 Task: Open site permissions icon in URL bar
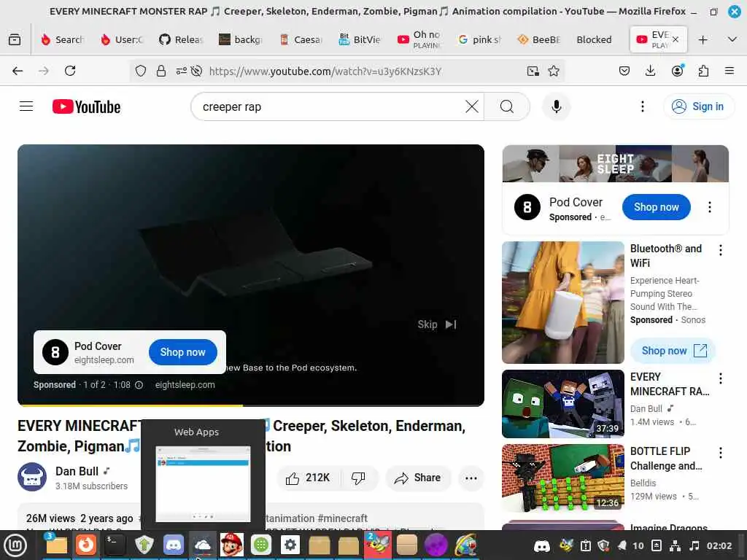point(181,71)
